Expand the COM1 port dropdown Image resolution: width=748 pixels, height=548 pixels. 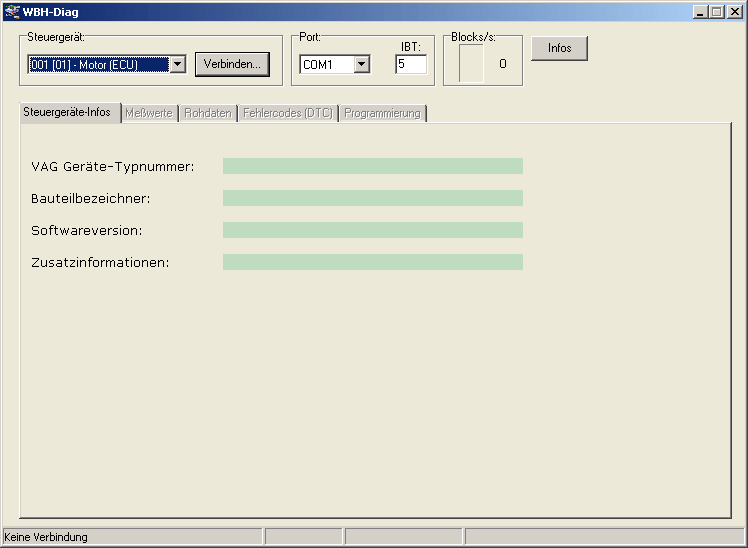[x=361, y=65]
